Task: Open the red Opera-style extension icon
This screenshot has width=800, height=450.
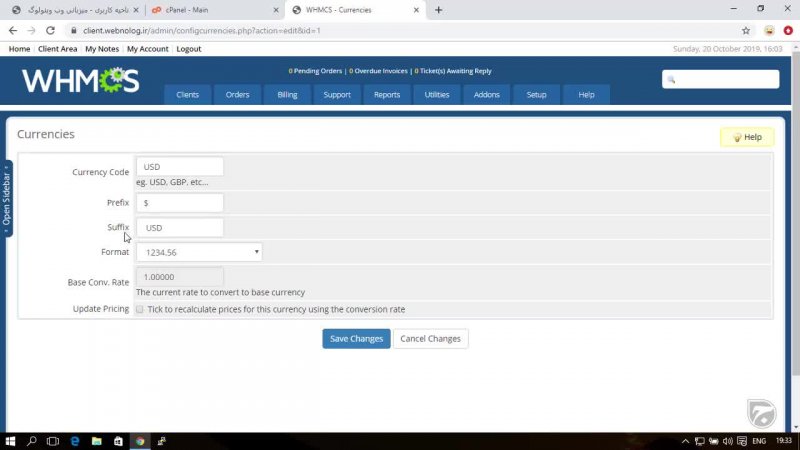Action: pyautogui.click(x=788, y=31)
